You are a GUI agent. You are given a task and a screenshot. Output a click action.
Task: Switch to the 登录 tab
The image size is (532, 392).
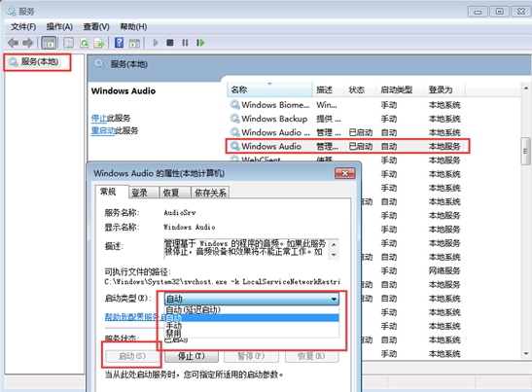coord(139,193)
